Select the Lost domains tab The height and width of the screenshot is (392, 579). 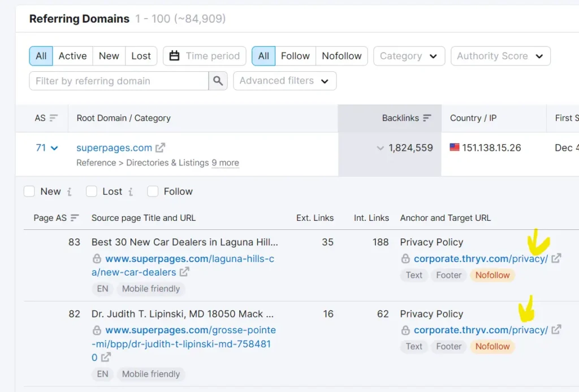pos(141,56)
